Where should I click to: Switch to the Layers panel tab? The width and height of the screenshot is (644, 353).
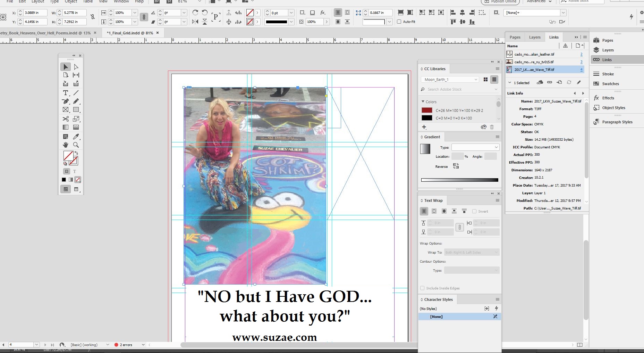534,37
